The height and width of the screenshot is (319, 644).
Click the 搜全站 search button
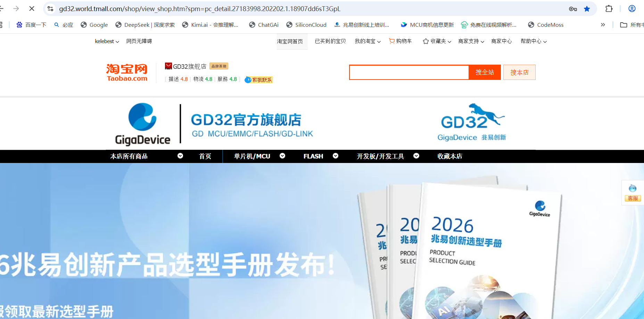[x=485, y=72]
